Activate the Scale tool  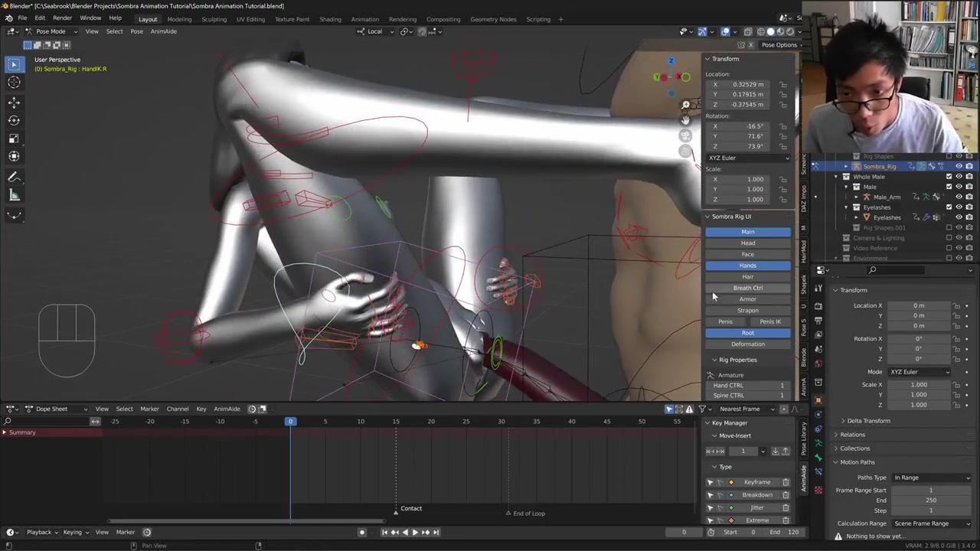(14, 138)
